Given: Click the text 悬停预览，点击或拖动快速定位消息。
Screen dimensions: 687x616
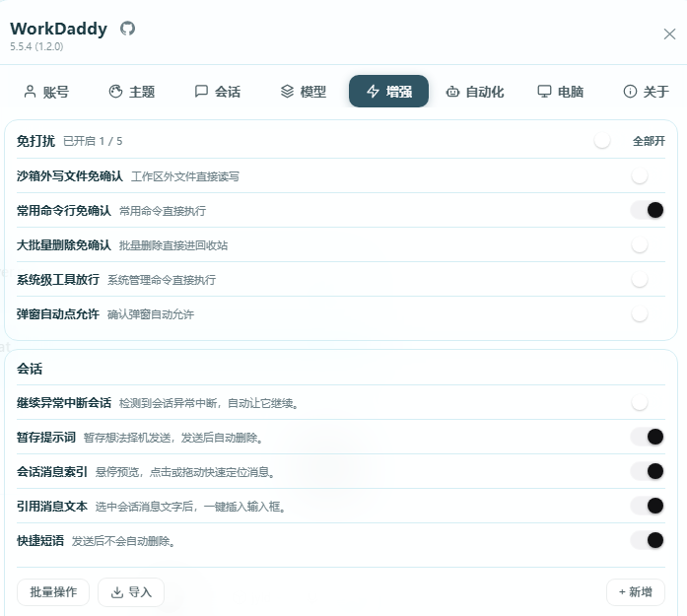Looking at the screenshot, I should (185, 472).
